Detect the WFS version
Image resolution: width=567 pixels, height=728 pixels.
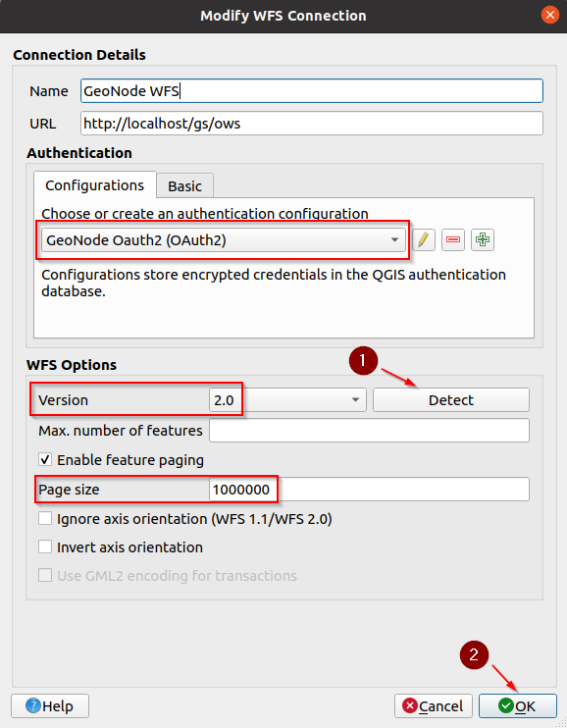click(x=451, y=400)
